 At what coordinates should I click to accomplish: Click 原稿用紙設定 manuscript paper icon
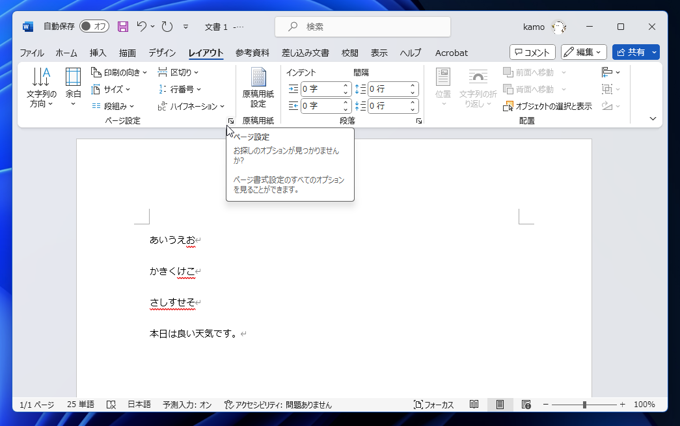click(258, 88)
